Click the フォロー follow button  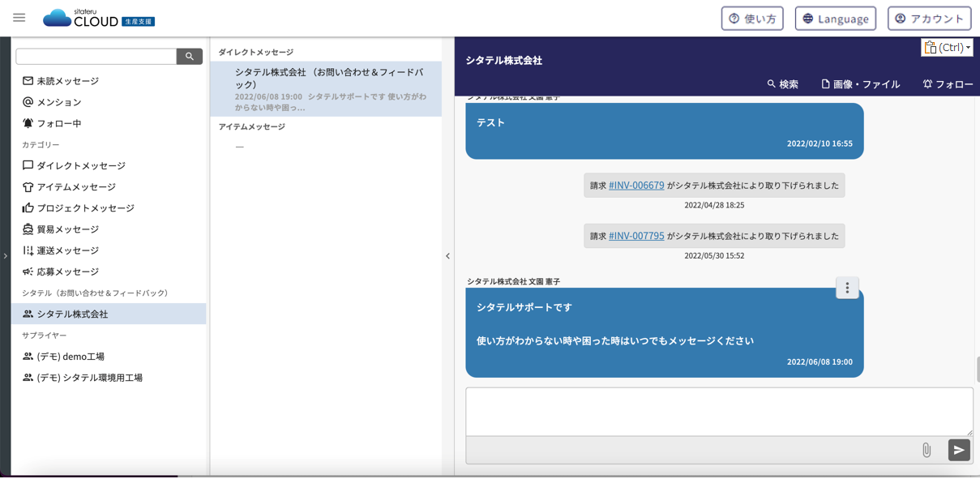click(948, 83)
